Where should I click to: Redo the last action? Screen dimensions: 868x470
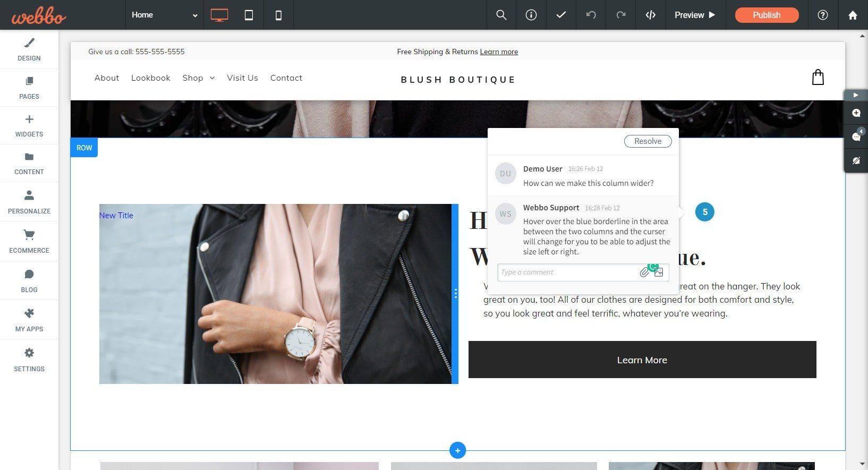[x=621, y=15]
